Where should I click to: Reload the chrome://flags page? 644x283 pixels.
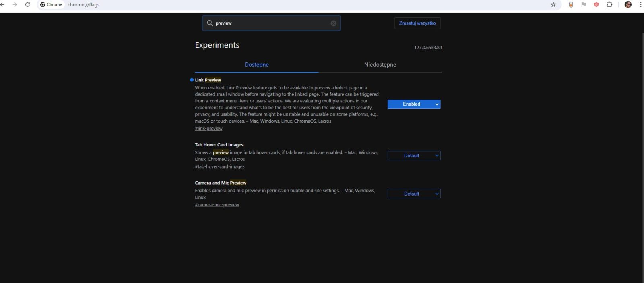27,5
